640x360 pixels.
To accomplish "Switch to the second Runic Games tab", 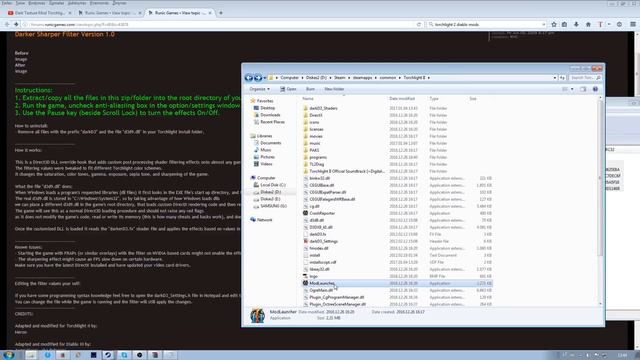I will click(109, 13).
